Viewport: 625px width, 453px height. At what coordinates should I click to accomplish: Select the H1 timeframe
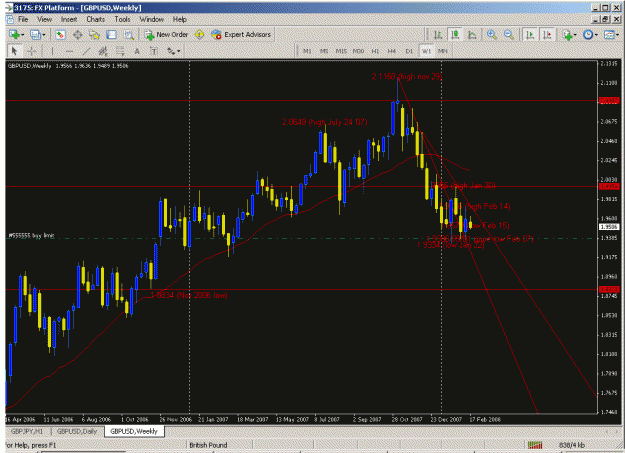pyautogui.click(x=375, y=51)
